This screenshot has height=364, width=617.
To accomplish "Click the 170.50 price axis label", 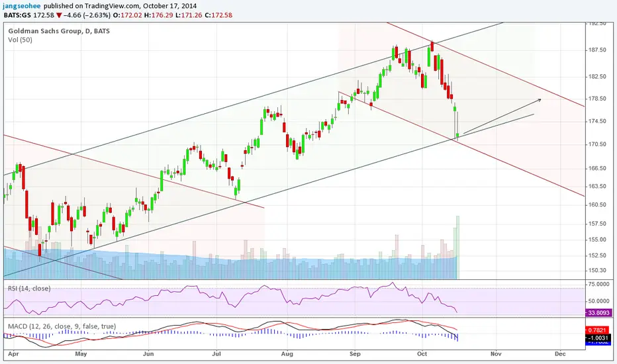I will 597,144.
